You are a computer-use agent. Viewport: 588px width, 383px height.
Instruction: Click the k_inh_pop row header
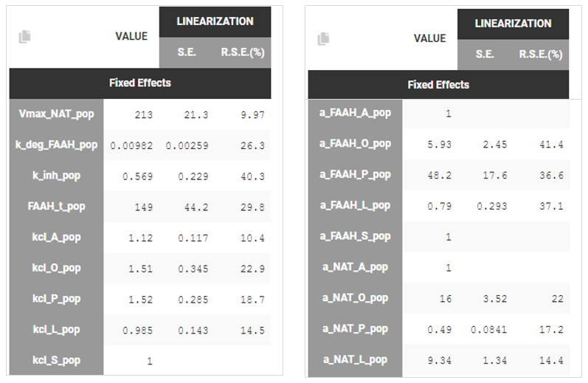click(56, 176)
